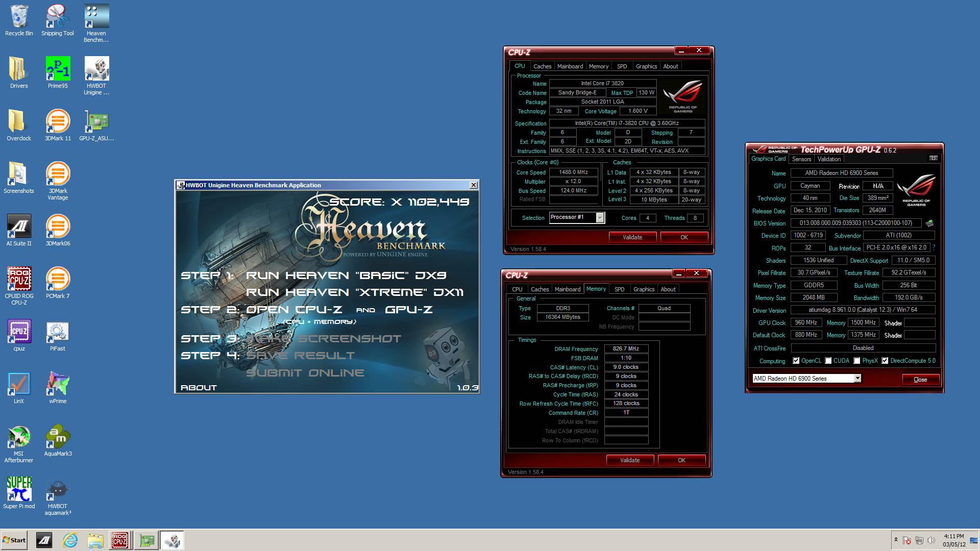Open Windows Explorer from the taskbar
Viewport: 980px width, 551px height.
95,540
